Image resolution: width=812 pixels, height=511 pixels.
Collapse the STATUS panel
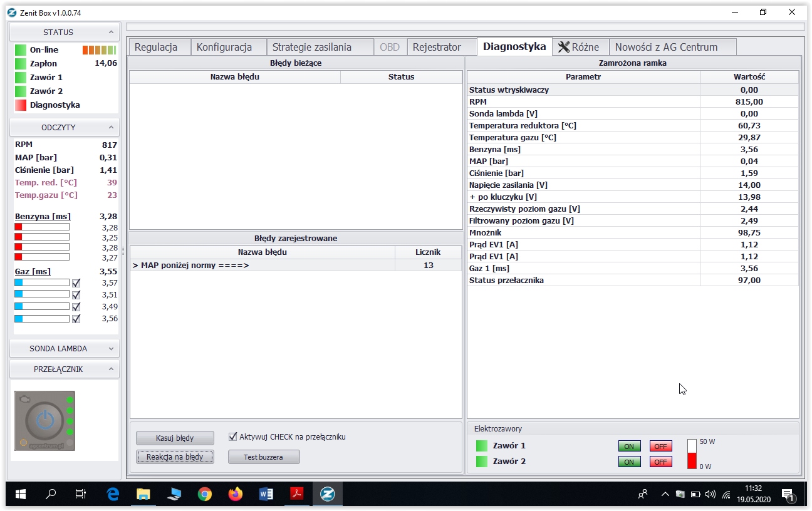coord(111,32)
